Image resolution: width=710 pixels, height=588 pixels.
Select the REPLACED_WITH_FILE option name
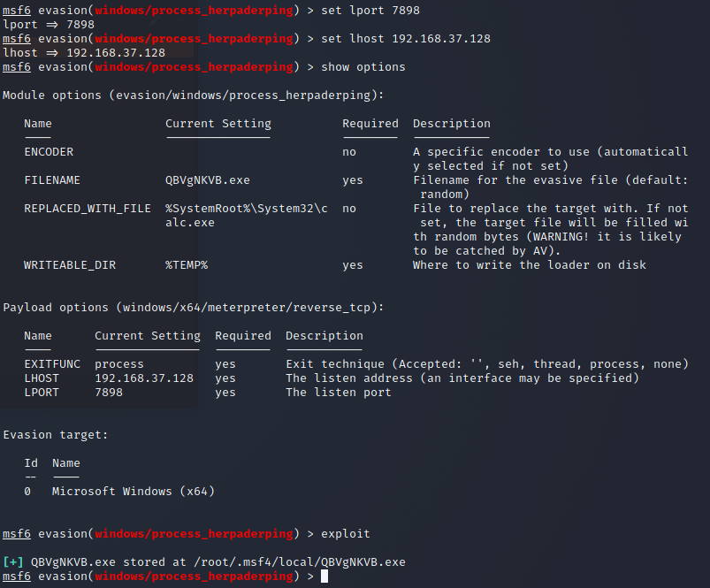coord(88,208)
